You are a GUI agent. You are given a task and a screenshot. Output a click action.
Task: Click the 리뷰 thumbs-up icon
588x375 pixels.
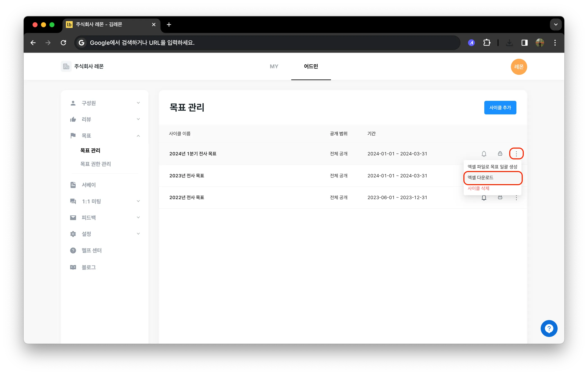click(x=73, y=119)
